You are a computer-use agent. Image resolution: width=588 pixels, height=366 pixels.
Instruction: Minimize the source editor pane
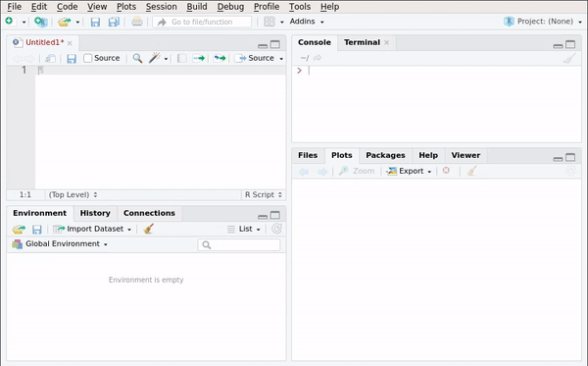(263, 46)
